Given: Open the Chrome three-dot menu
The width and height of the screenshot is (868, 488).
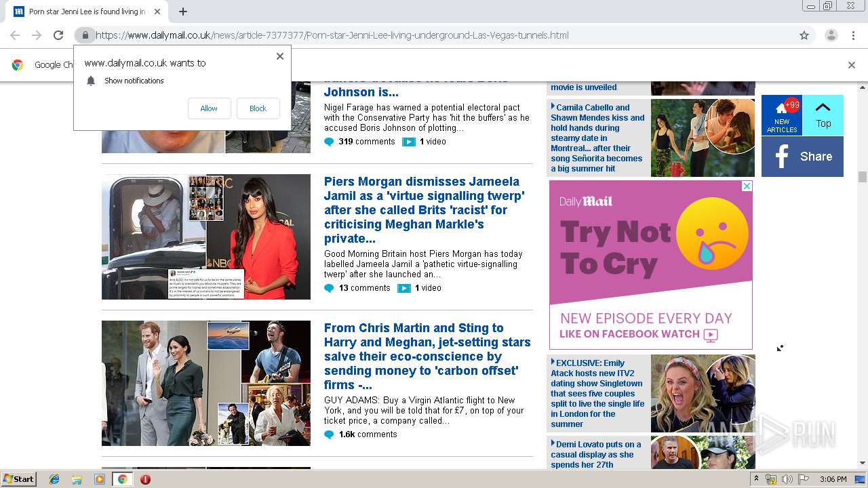Looking at the screenshot, I should [x=852, y=35].
